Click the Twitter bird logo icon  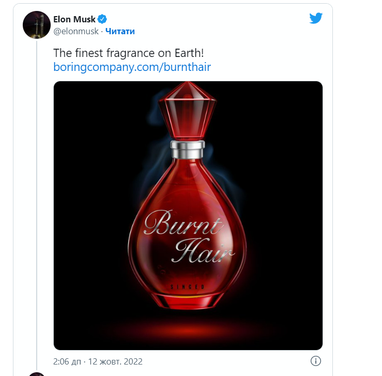tap(316, 18)
